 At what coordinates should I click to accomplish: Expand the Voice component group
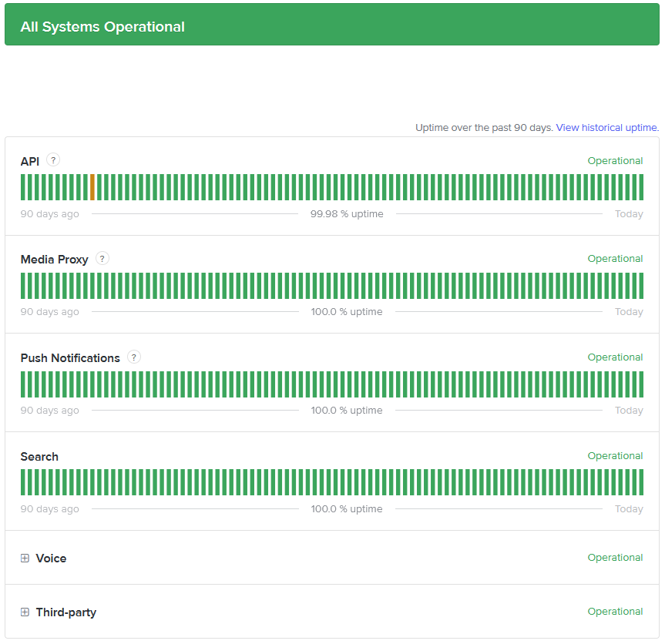tap(25, 558)
